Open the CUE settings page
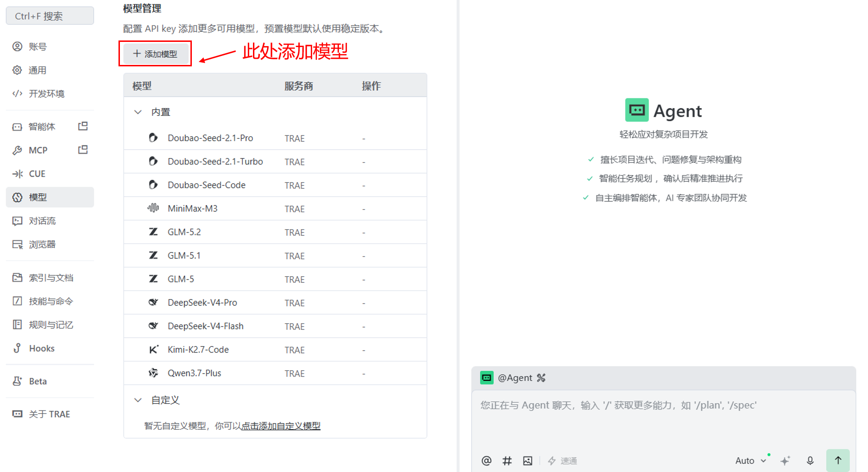 50,174
